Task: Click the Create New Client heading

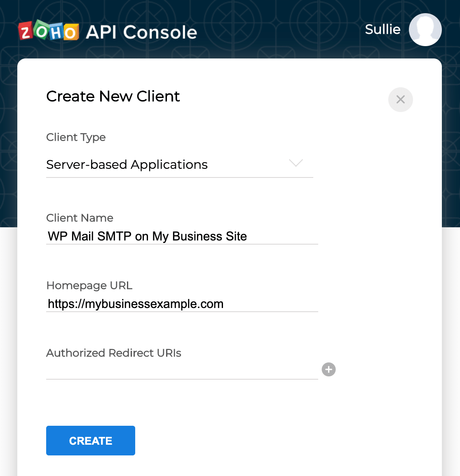Action: pos(113,96)
